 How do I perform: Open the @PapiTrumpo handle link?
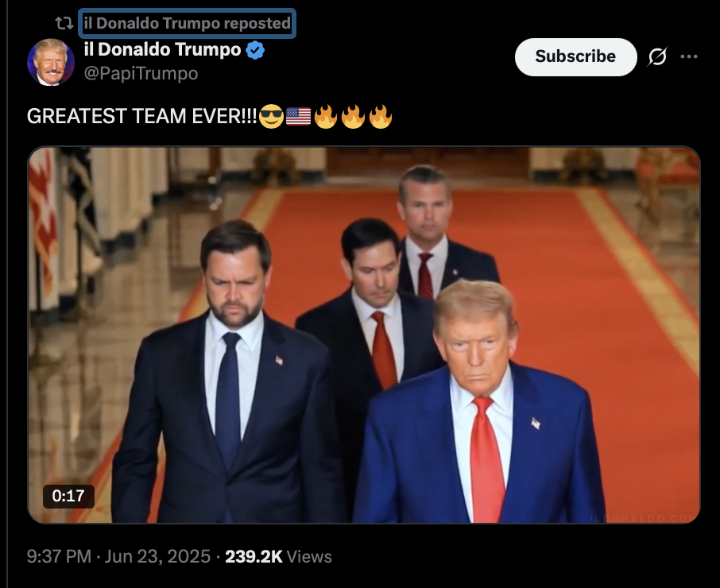point(141,73)
